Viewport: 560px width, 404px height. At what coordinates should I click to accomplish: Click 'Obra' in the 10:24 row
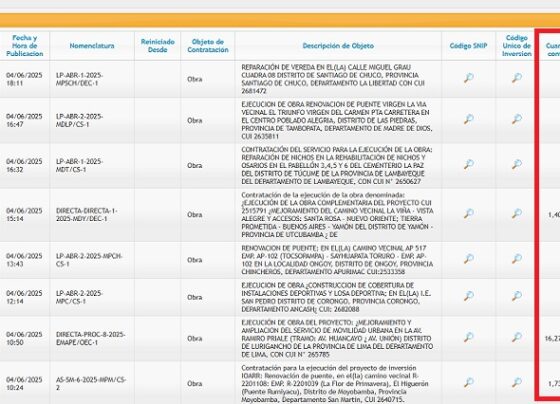click(195, 384)
